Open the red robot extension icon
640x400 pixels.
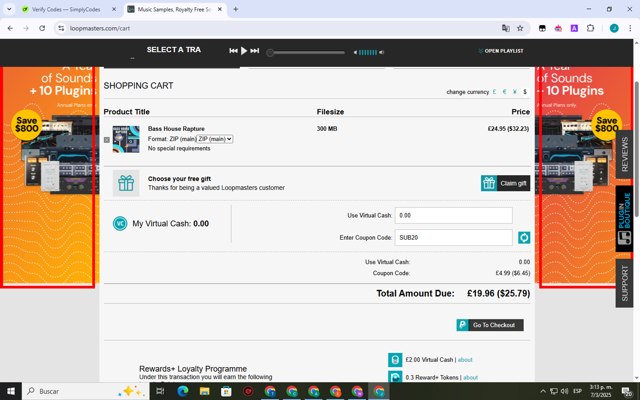click(558, 28)
